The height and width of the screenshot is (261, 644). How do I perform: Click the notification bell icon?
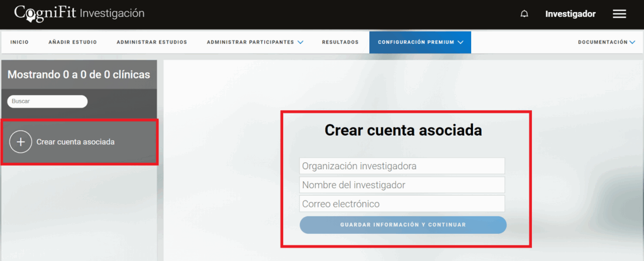(525, 14)
